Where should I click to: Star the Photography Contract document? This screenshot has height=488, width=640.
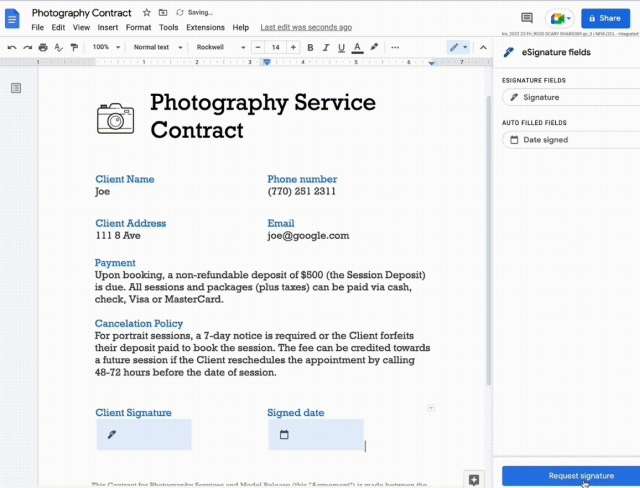146,13
